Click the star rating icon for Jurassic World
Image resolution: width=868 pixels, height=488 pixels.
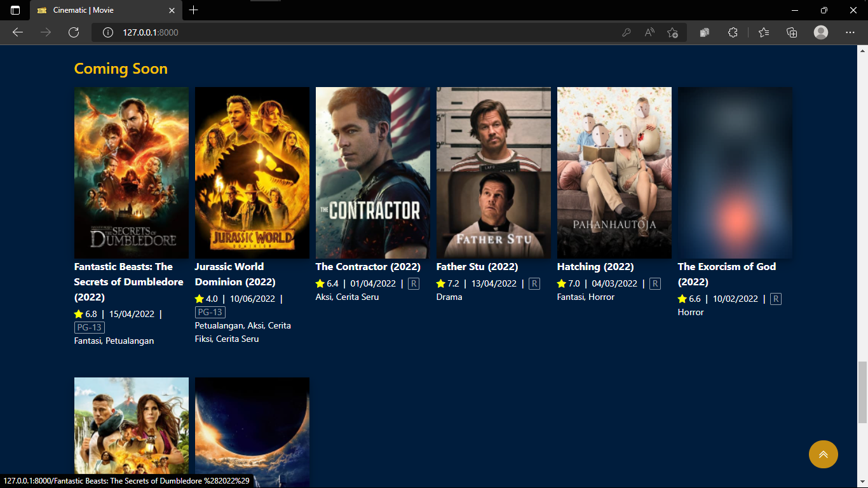click(200, 299)
